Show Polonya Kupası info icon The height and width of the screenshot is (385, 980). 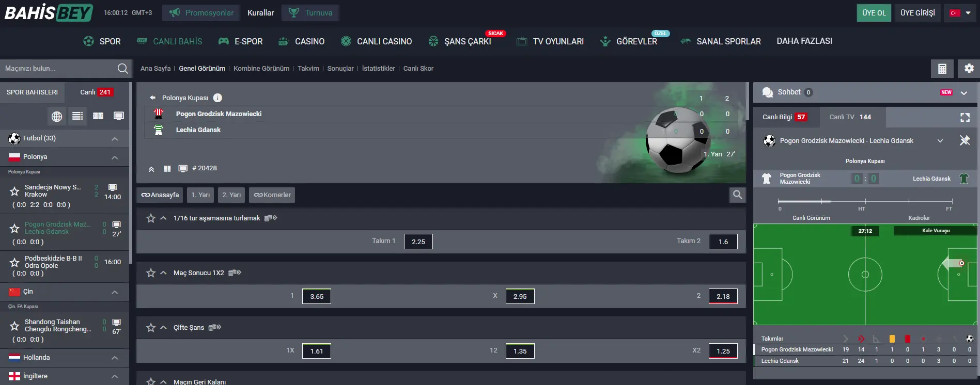click(217, 98)
